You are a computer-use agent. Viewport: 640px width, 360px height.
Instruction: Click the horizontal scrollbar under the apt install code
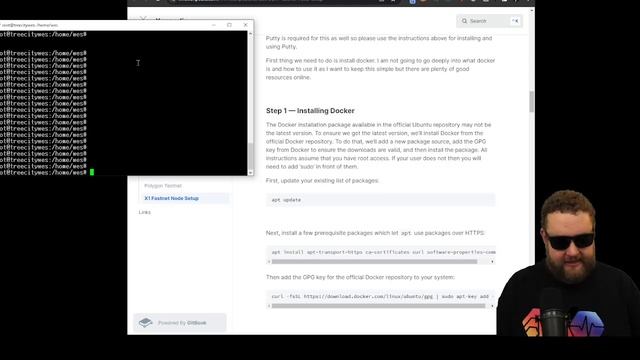click(x=374, y=262)
